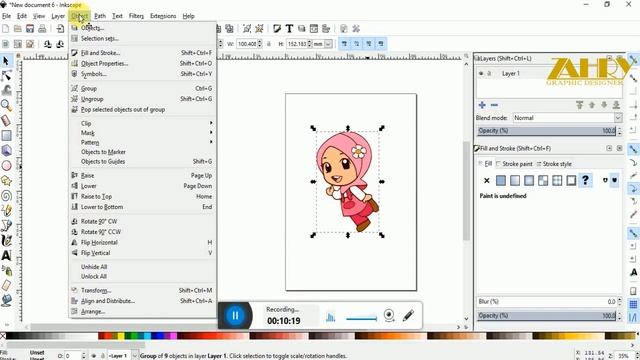Open Text and Font dialog icon
Screen dimensions: 640x360
(289, 29)
